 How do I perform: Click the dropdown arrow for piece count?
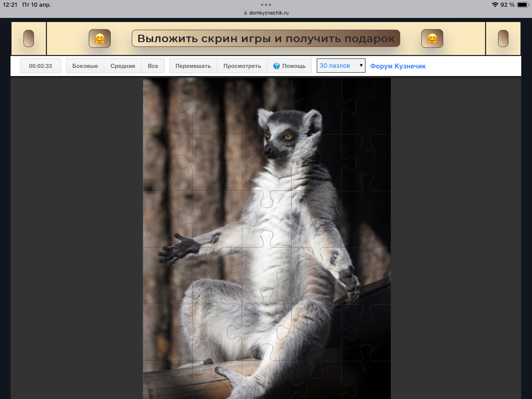pos(361,65)
